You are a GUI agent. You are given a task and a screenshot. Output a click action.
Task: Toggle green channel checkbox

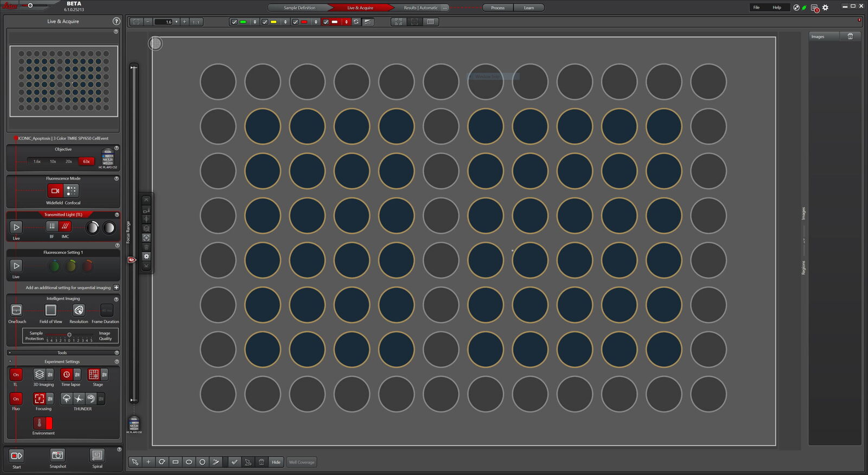tap(234, 22)
